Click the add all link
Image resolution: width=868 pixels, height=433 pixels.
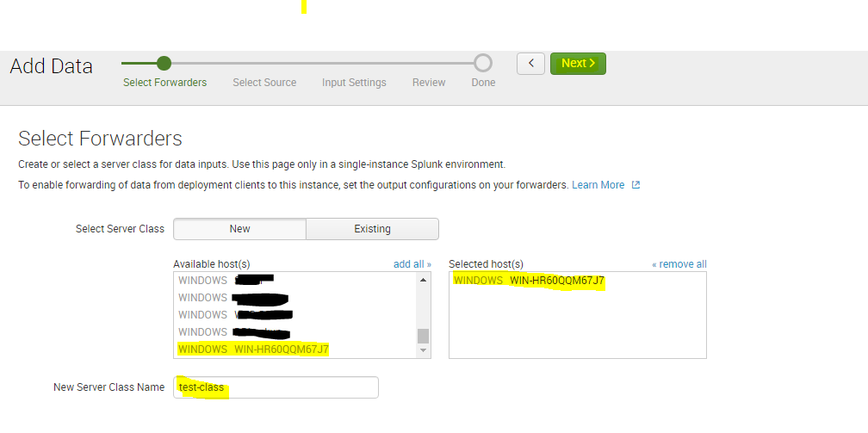point(412,264)
